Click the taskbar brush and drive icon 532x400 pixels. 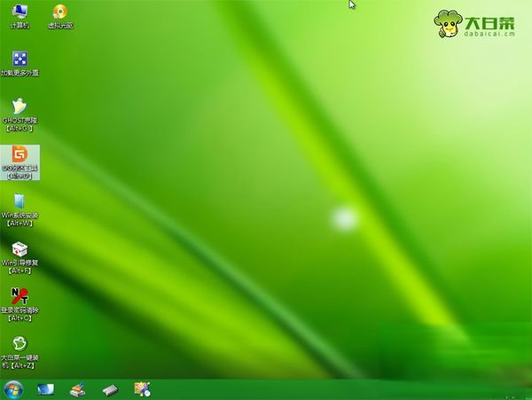pyautogui.click(x=78, y=389)
